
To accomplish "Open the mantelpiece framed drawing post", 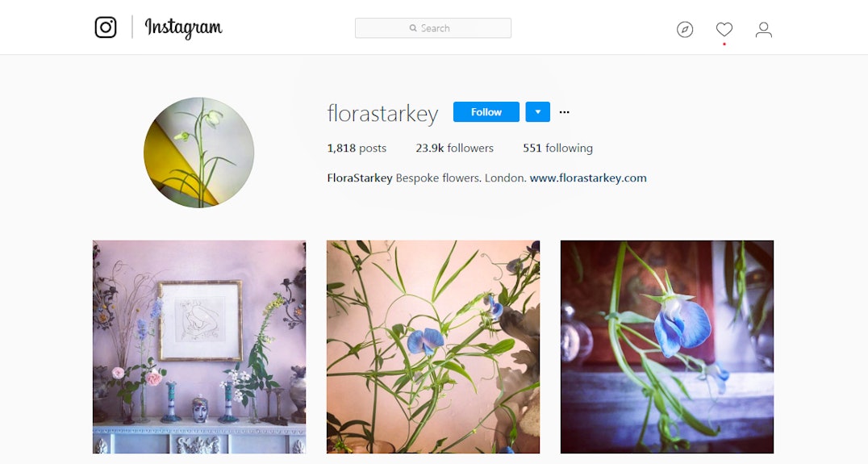I will 199,347.
